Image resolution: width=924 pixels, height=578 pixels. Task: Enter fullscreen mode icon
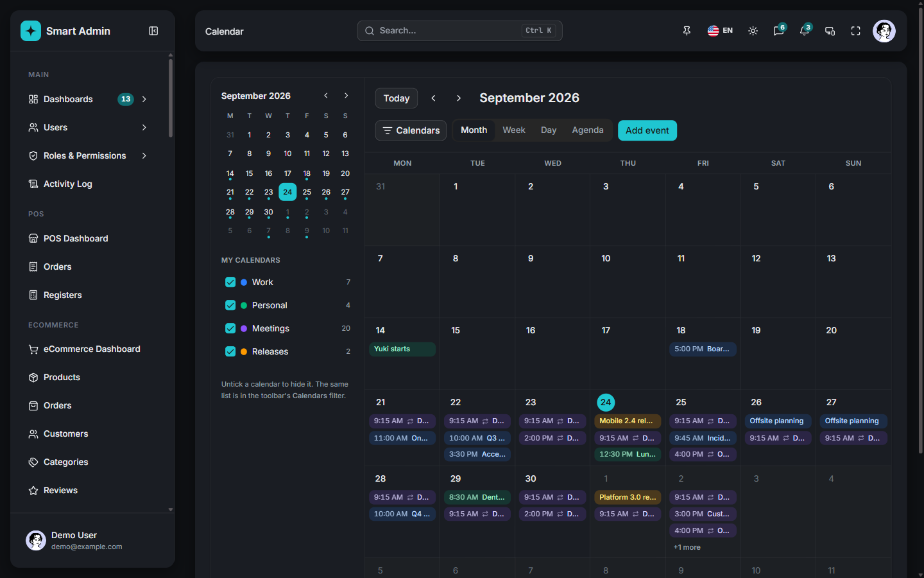coord(855,31)
